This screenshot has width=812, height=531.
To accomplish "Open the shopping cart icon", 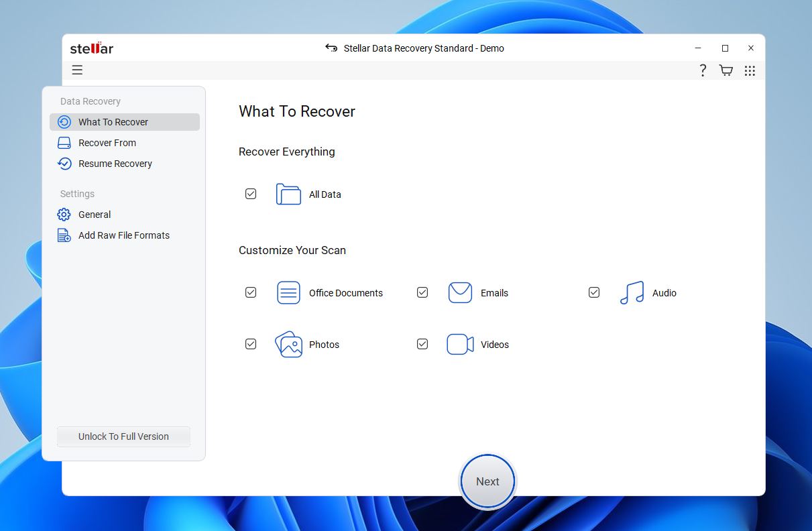I will click(x=726, y=70).
